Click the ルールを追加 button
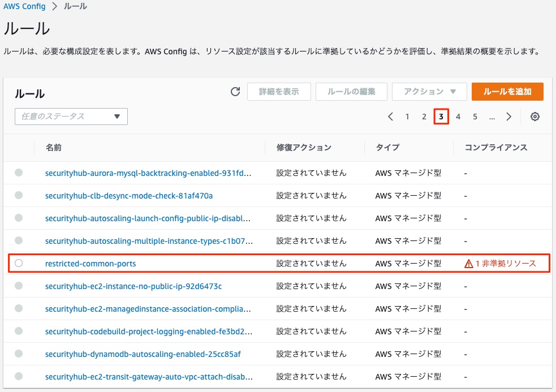 tap(507, 92)
